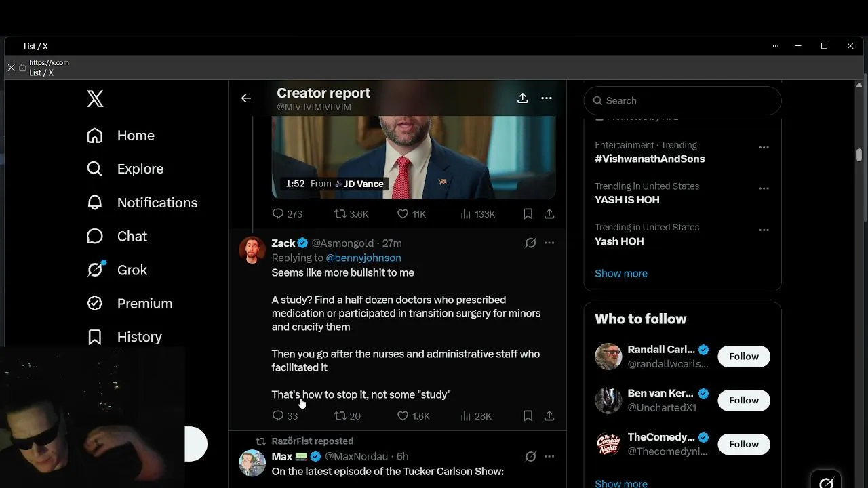Open the window's three-dot app menu
This screenshot has width=868, height=488.
pyautogui.click(x=775, y=46)
